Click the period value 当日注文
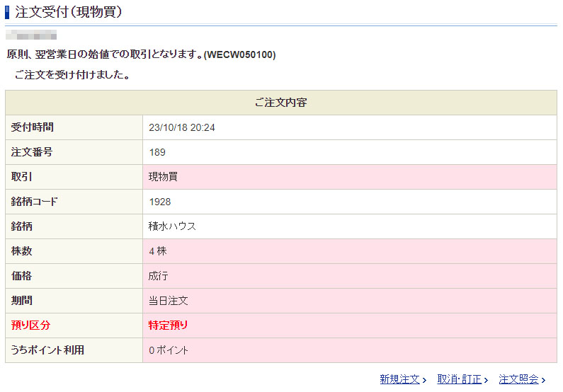 (168, 301)
